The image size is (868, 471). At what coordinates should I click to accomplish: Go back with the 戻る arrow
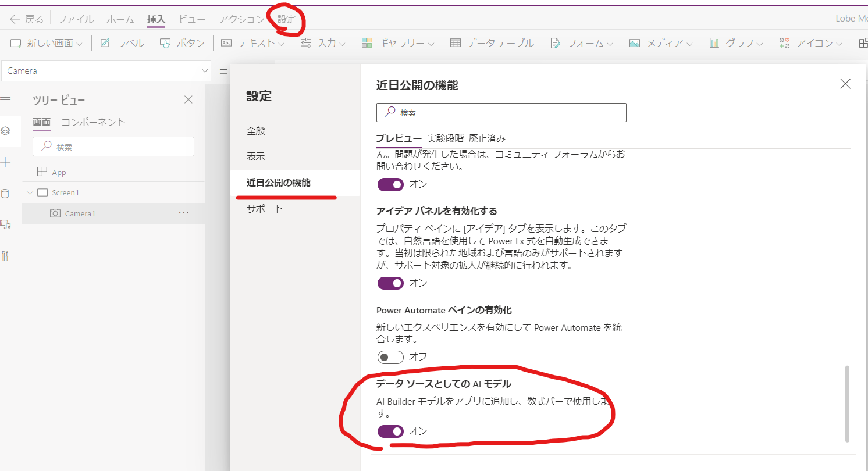coord(26,19)
